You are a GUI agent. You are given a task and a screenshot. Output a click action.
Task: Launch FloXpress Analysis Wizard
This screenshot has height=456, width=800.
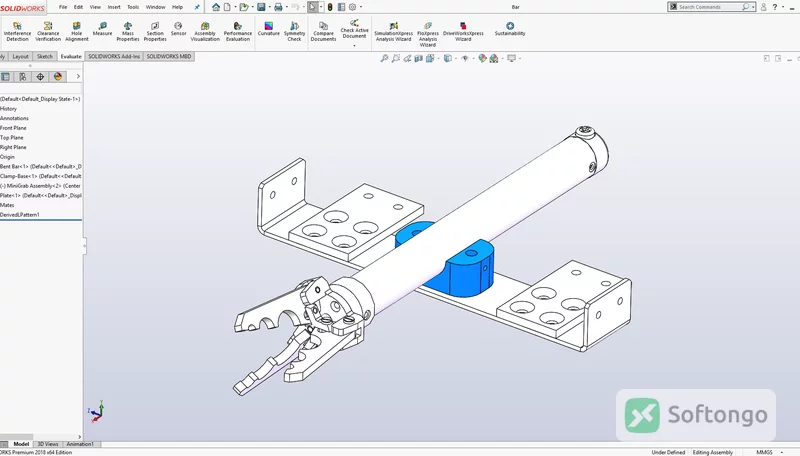tap(428, 34)
